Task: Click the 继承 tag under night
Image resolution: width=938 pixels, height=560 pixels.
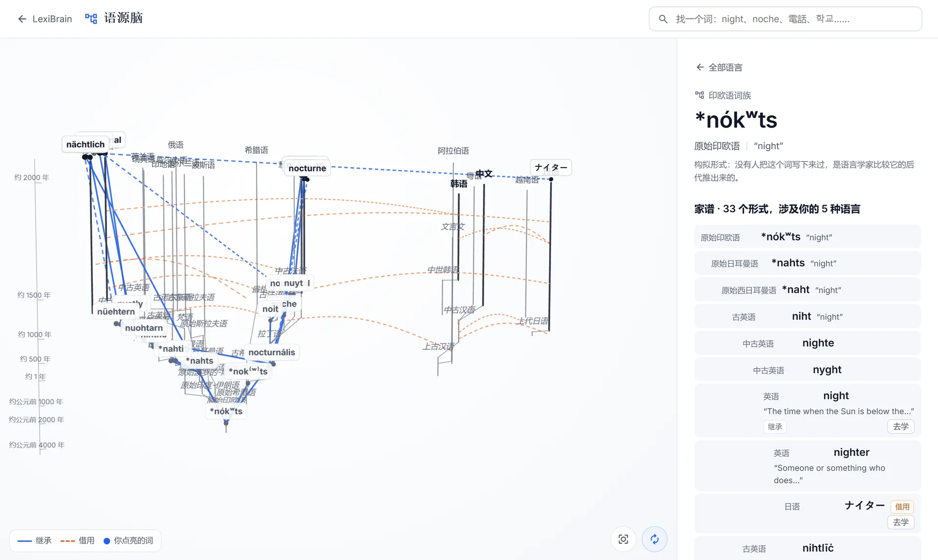Action: [x=775, y=427]
